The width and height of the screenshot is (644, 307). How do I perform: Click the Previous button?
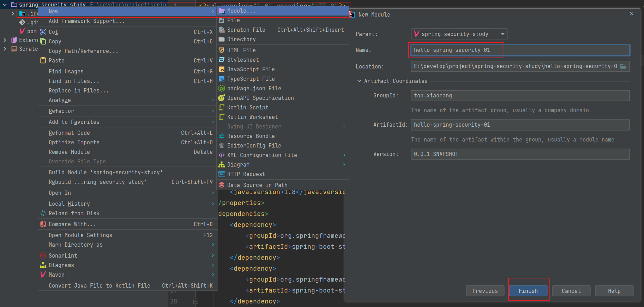pyautogui.click(x=485, y=291)
